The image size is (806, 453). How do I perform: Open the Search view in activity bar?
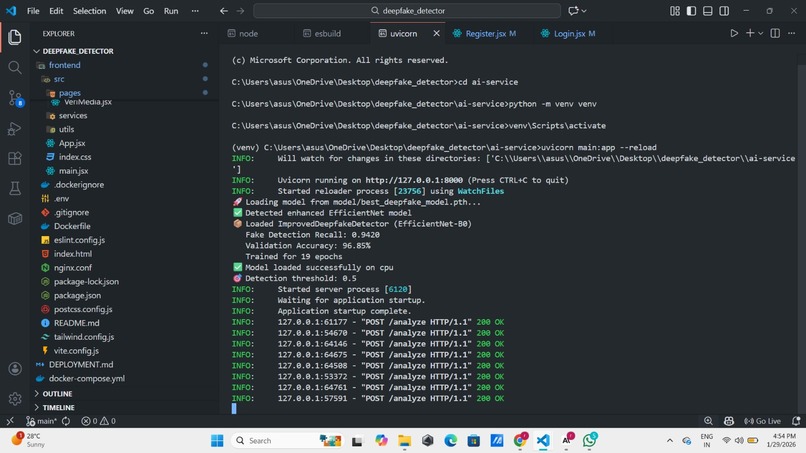point(14,67)
